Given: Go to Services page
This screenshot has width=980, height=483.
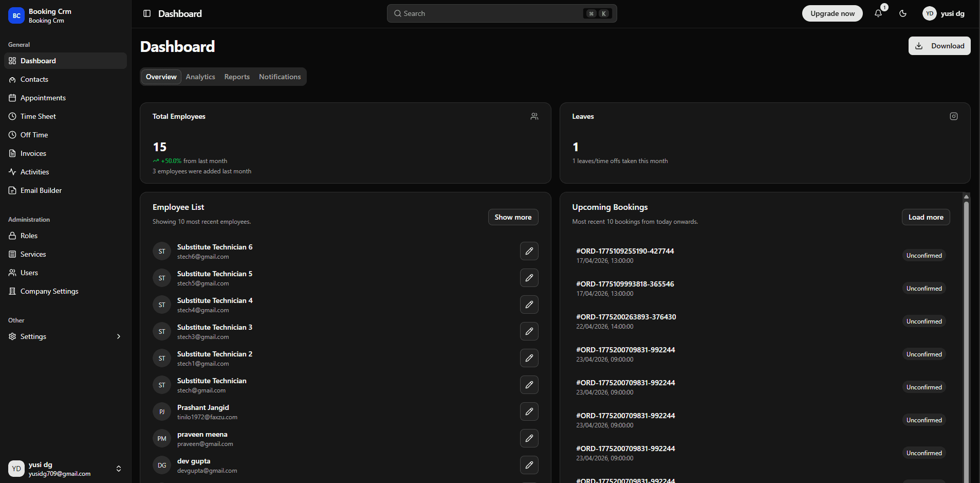Looking at the screenshot, I should (x=65, y=254).
